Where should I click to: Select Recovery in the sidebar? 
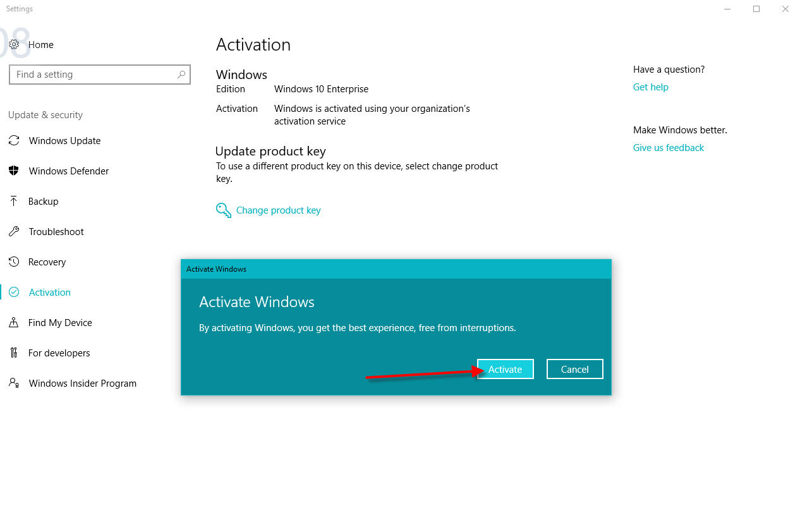point(47,262)
